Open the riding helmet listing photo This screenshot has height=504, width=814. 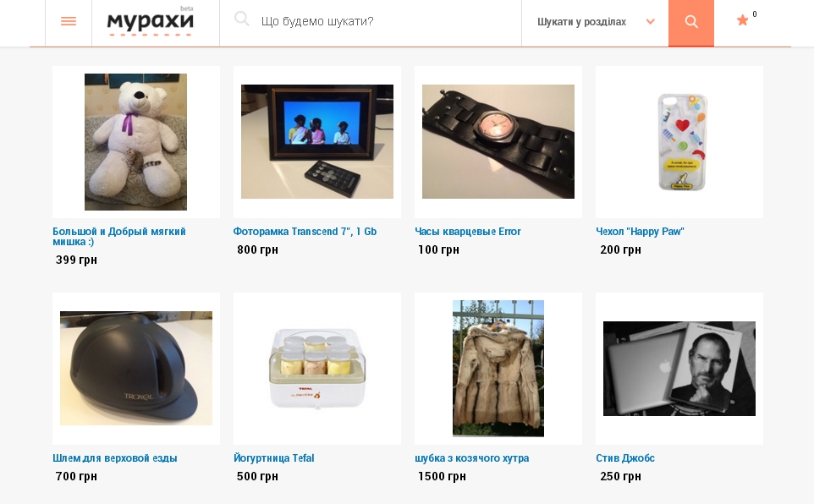click(136, 368)
